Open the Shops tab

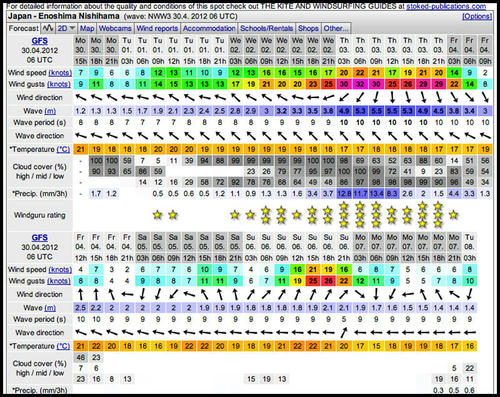308,28
